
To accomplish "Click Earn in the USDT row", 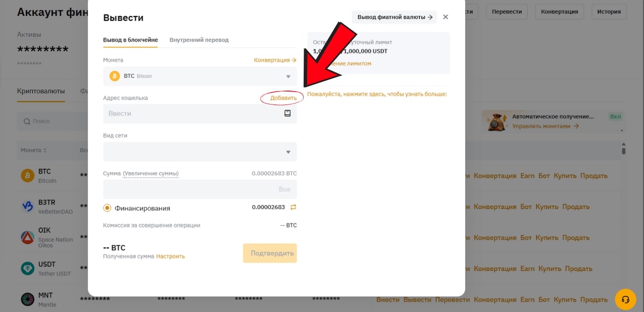I will pyautogui.click(x=528, y=268).
